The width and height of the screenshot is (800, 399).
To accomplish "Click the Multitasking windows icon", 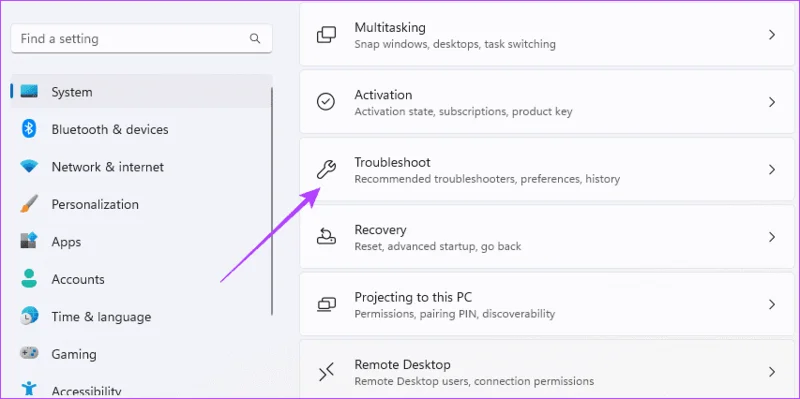I will click(326, 35).
